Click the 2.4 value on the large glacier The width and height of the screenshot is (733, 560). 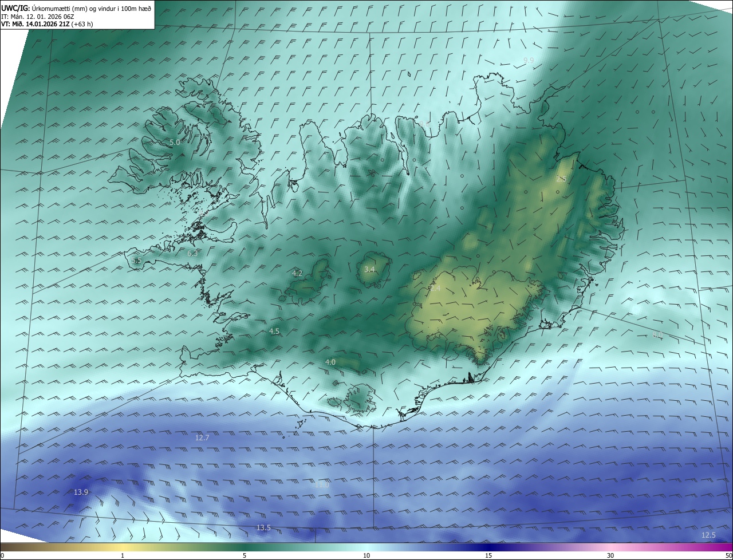(x=436, y=289)
